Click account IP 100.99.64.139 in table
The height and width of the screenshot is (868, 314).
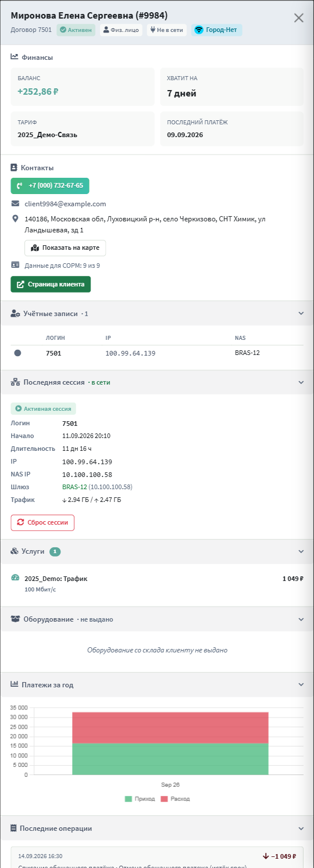click(130, 353)
